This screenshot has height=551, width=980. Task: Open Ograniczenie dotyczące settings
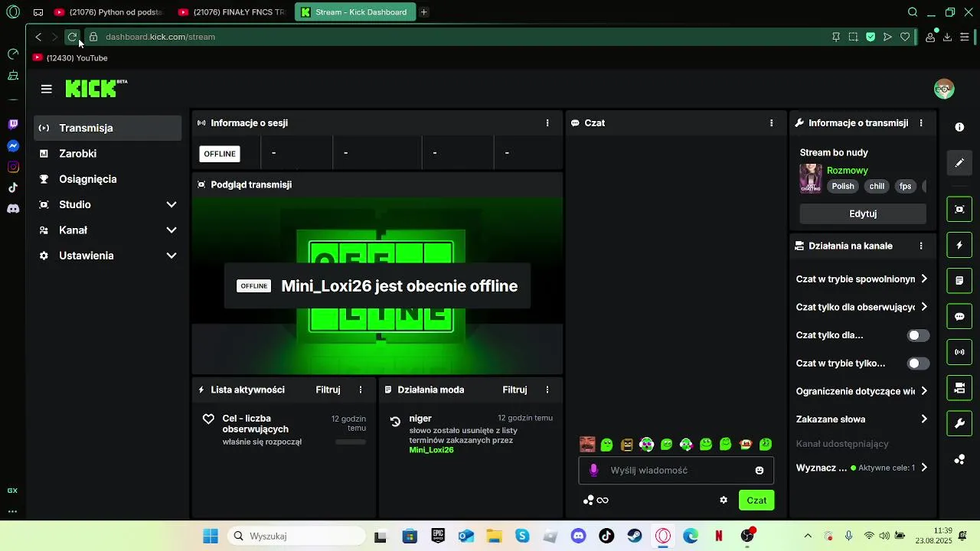pos(862,391)
